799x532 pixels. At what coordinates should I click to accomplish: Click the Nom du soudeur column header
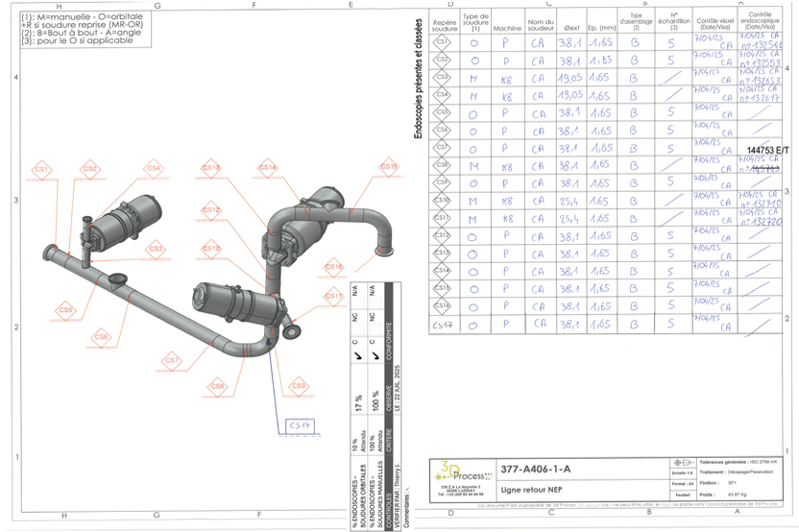pos(541,25)
